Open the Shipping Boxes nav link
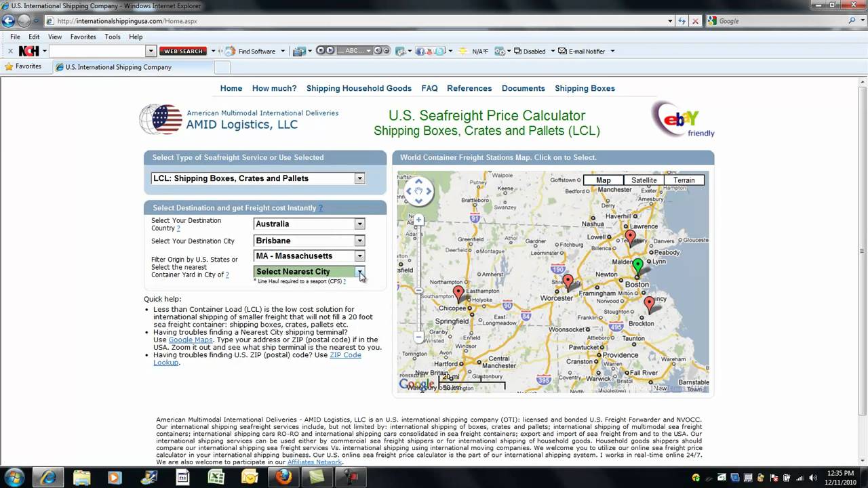 click(585, 88)
